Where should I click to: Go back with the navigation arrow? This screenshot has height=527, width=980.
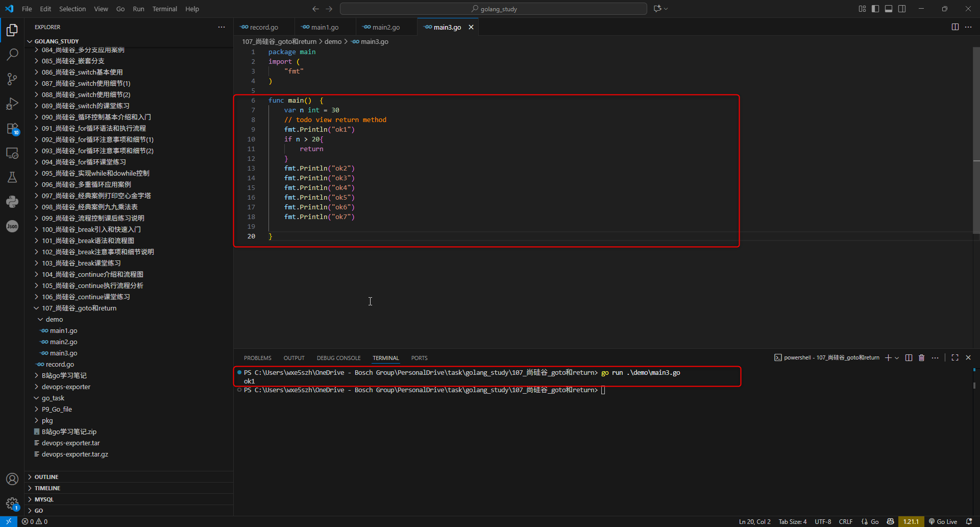(315, 9)
